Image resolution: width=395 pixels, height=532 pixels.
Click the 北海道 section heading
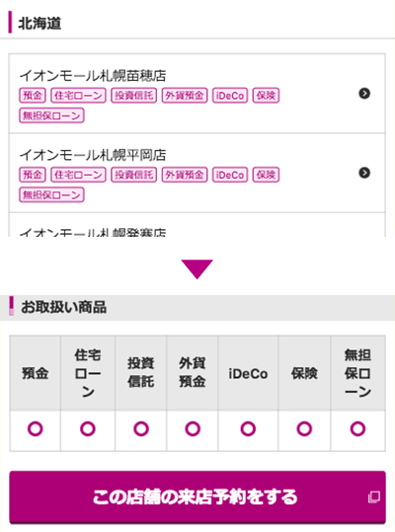click(x=39, y=23)
